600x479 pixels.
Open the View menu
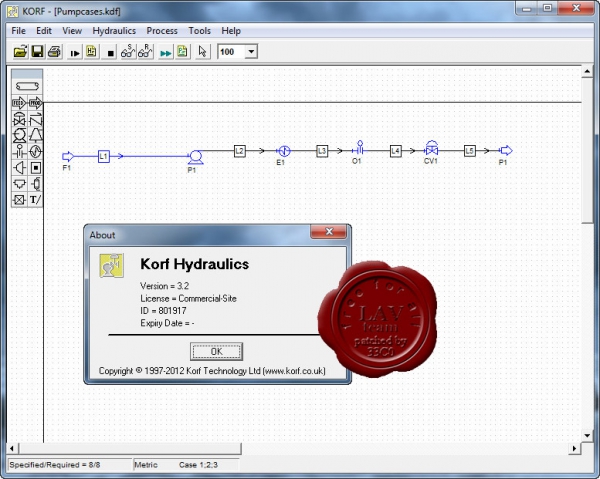click(72, 31)
